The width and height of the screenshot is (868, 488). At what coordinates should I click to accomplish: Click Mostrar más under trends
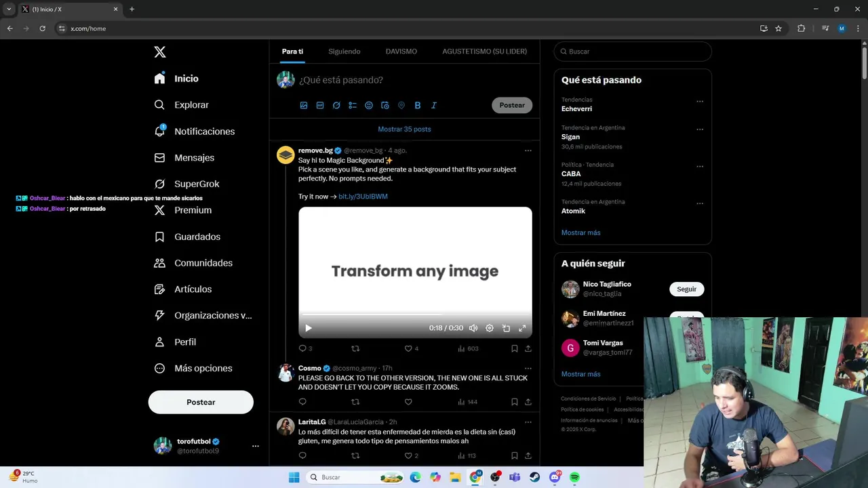pyautogui.click(x=580, y=232)
